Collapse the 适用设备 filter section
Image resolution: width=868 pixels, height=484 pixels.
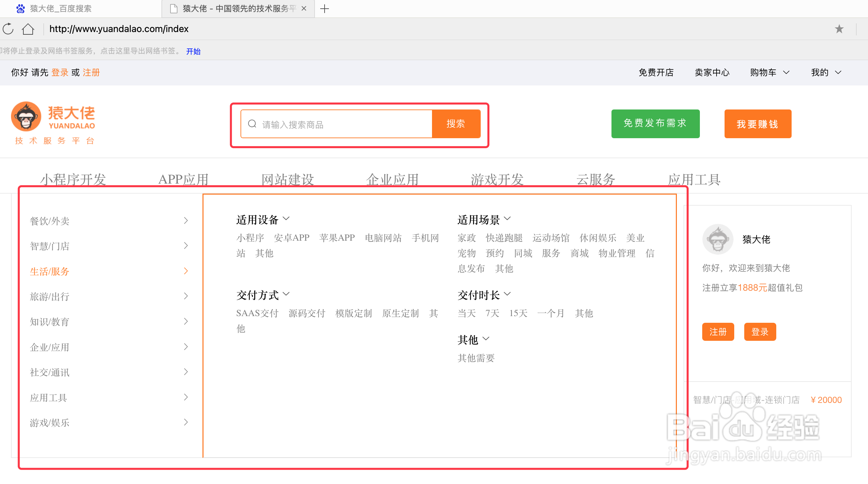[x=287, y=219]
